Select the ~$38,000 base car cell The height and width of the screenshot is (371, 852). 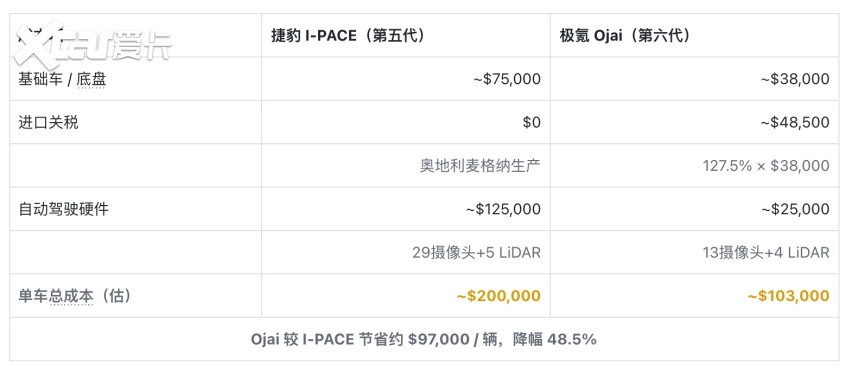pyautogui.click(x=795, y=79)
